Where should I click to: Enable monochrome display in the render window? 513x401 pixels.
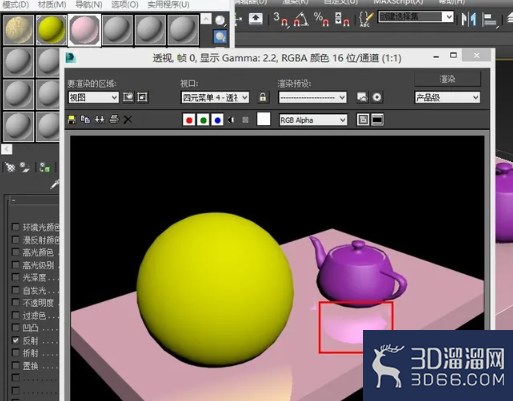tap(245, 120)
